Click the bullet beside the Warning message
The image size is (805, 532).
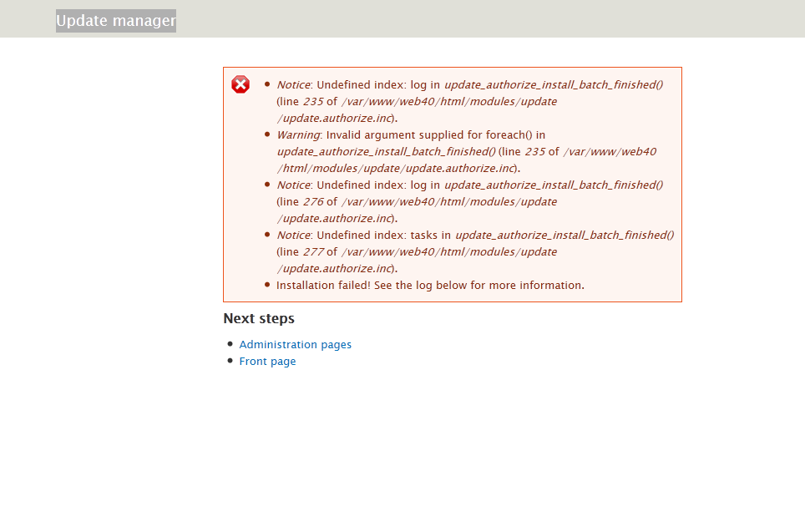pos(267,134)
